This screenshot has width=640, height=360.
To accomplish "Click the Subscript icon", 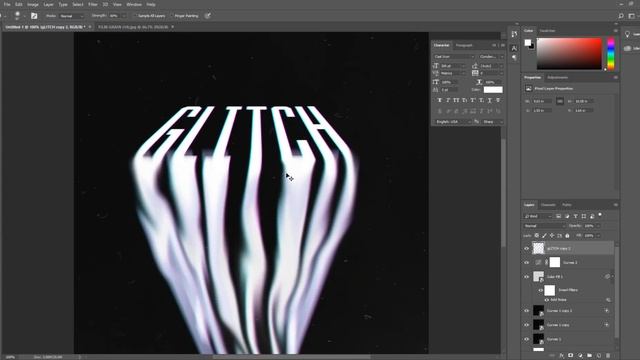I will [x=481, y=100].
